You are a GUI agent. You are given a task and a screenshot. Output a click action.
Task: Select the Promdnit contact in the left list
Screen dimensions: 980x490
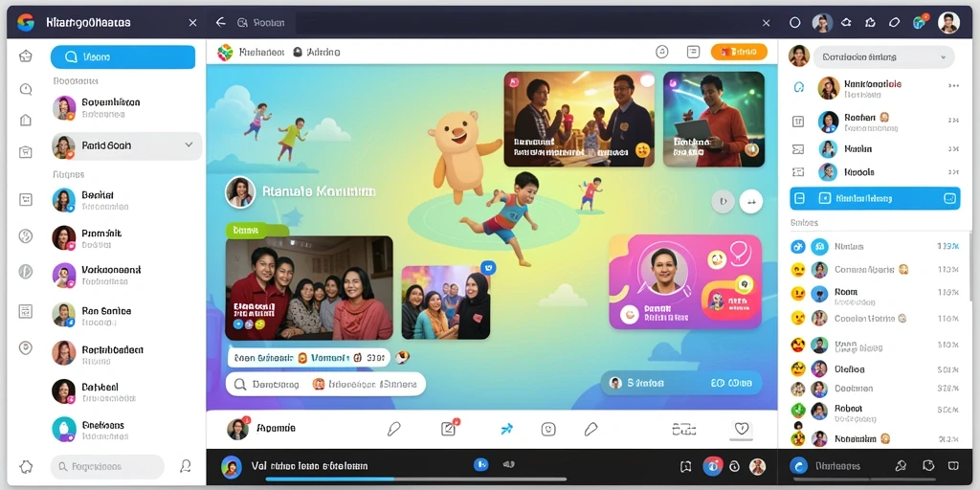125,238
